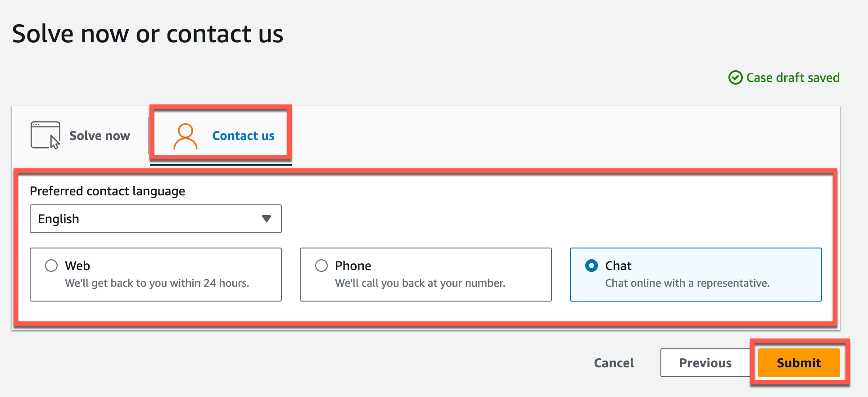Click the dropdown triangle on the English selector
This screenshot has width=868, height=397.
[267, 219]
